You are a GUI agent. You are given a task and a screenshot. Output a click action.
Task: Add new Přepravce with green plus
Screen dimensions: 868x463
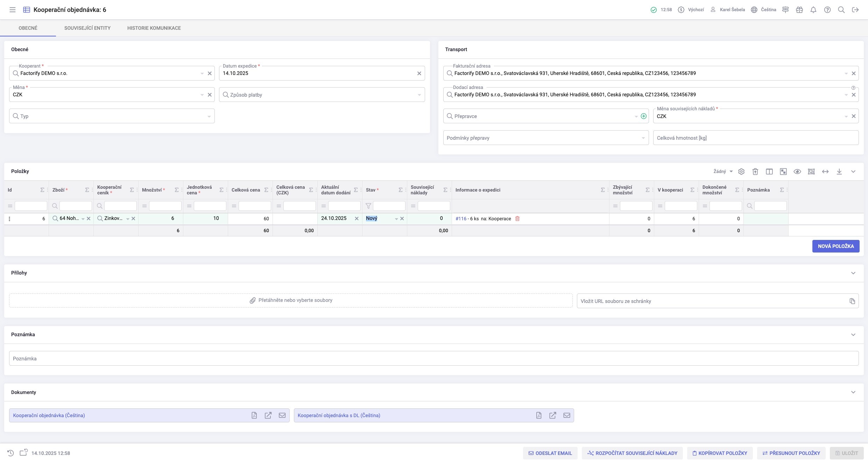(x=643, y=116)
